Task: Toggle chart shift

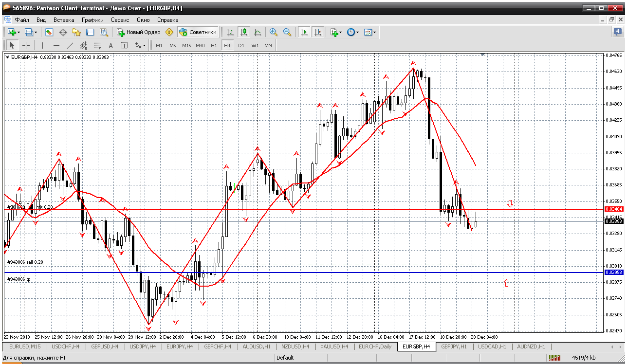Action: (x=318, y=32)
